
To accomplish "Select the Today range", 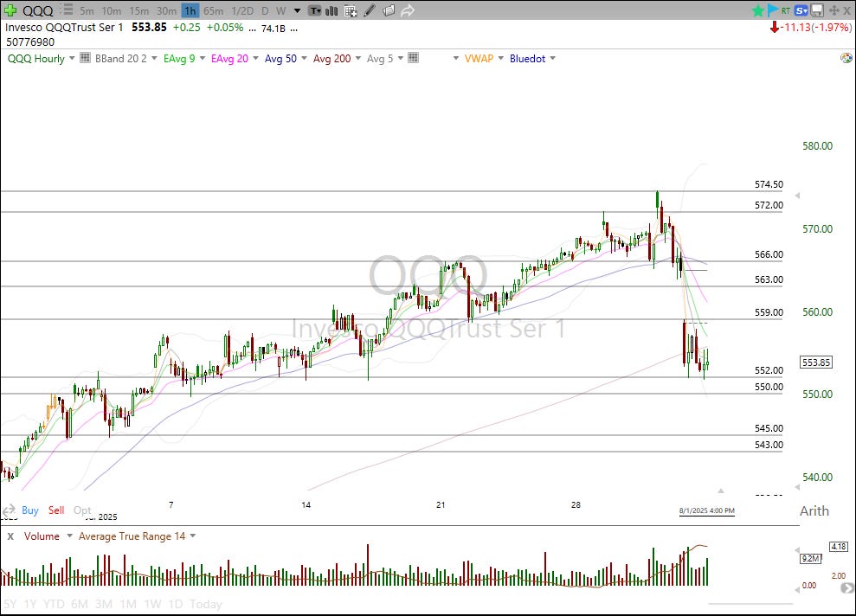I will (x=206, y=604).
